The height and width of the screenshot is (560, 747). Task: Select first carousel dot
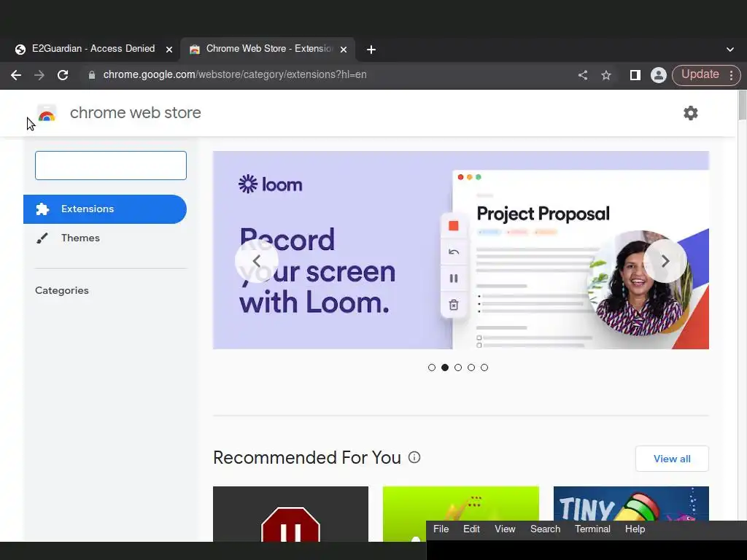pos(432,367)
